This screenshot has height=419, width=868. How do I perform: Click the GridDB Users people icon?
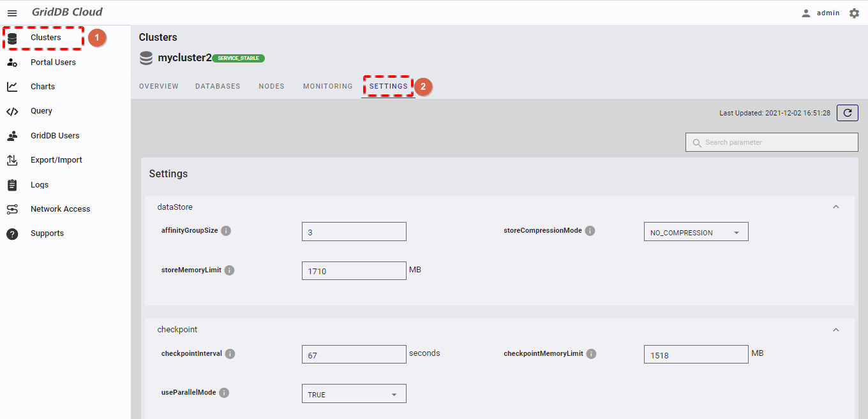12,136
